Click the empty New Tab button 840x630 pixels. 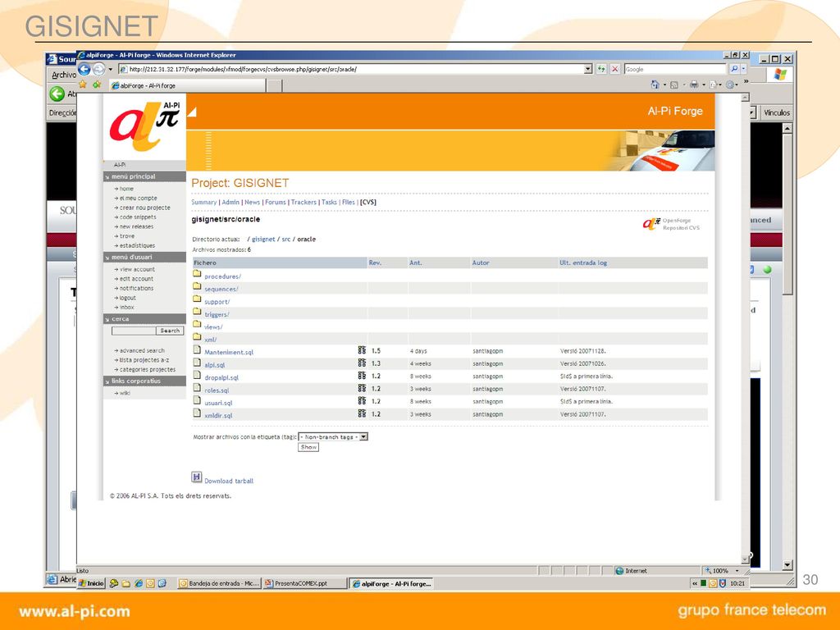tap(274, 85)
